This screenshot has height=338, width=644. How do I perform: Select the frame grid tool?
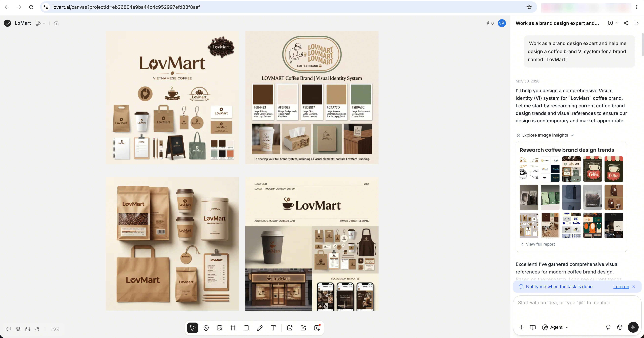[233, 328]
